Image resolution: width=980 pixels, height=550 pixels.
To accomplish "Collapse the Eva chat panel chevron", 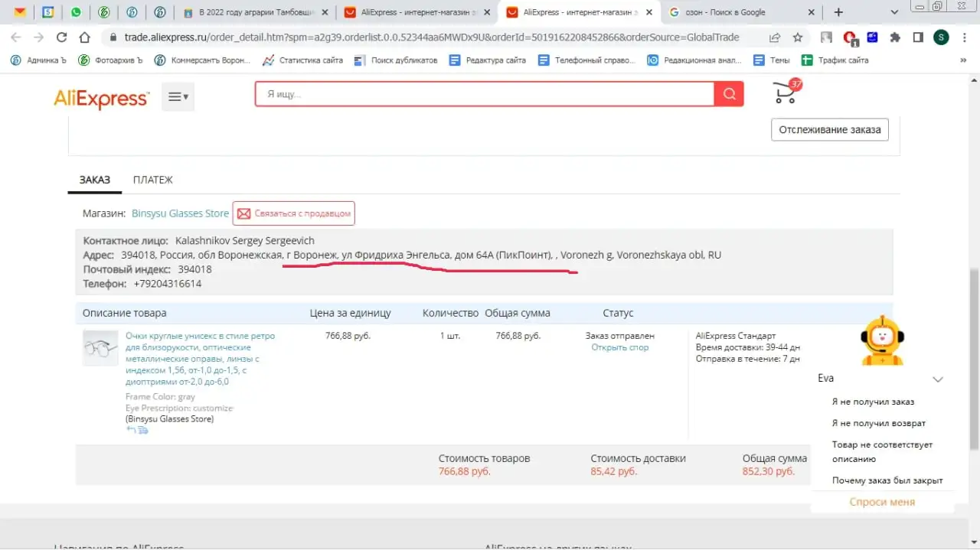I will (938, 379).
